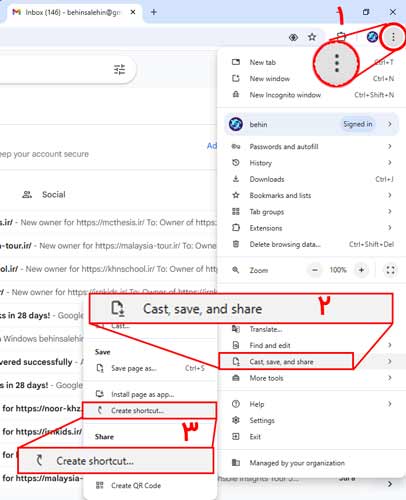The height and width of the screenshot is (500, 406).
Task: Click the Exit icon in the menu
Action: (236, 436)
